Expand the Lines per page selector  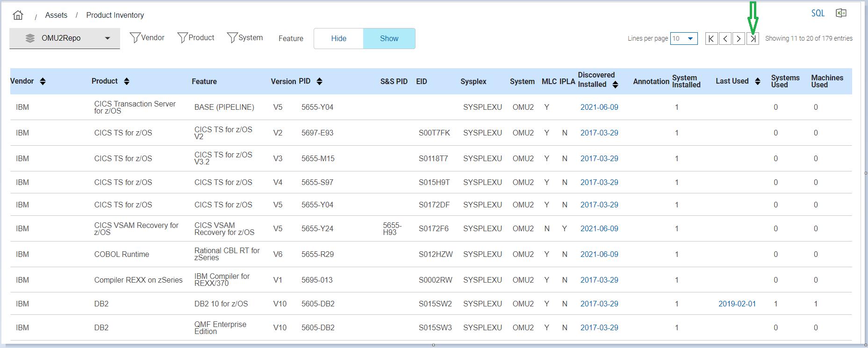tap(684, 39)
